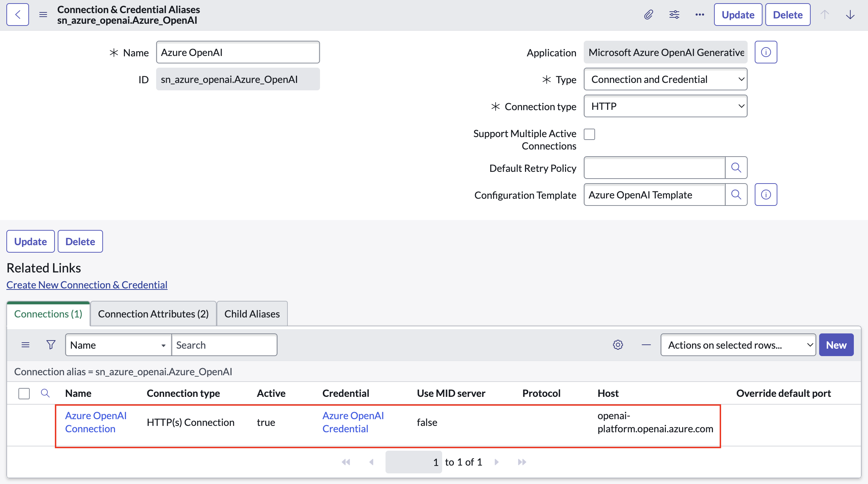868x484 pixels.
Task: Sort by the Credential column header
Action: pos(346,393)
